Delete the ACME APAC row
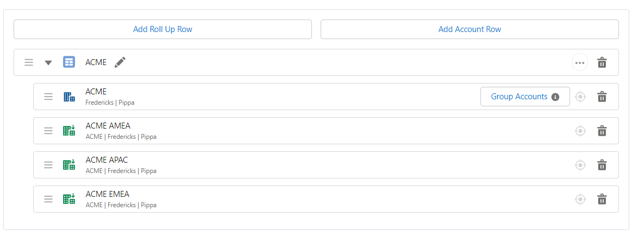The height and width of the screenshot is (243, 644). (x=602, y=165)
